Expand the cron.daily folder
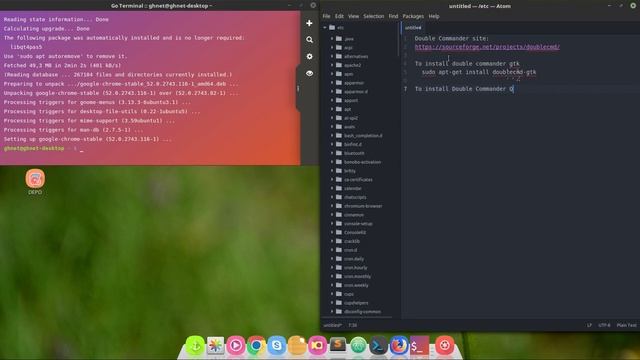This screenshot has width=640, height=360. (x=332, y=259)
